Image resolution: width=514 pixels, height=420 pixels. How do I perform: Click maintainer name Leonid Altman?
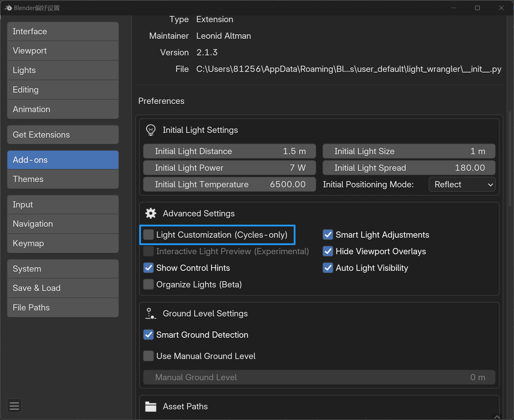click(224, 36)
